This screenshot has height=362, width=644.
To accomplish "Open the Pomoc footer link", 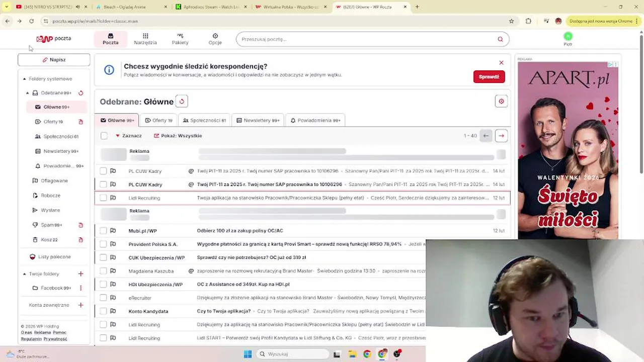I will (59, 332).
